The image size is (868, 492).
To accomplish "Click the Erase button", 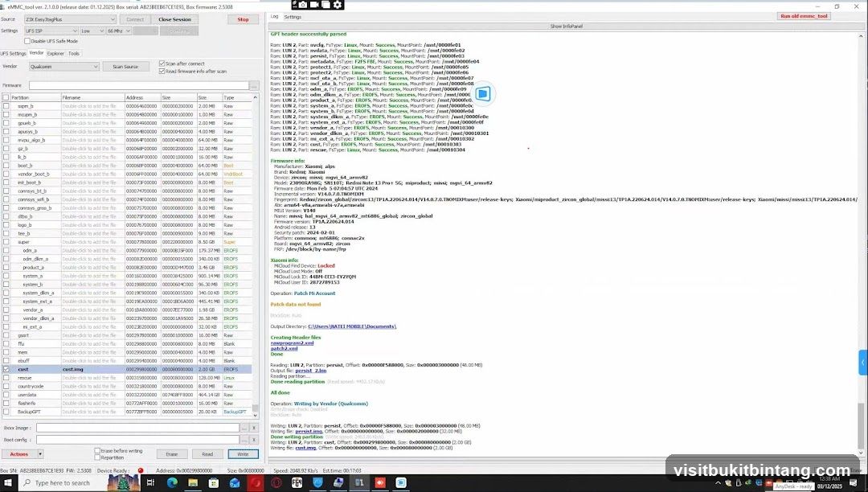I will coord(172,453).
